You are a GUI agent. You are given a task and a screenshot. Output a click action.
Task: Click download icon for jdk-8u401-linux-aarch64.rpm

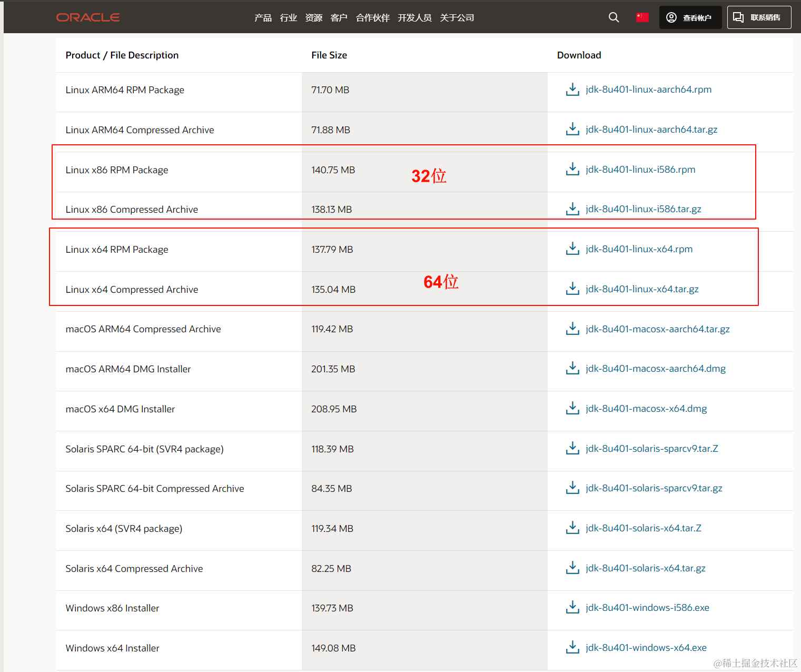572,90
